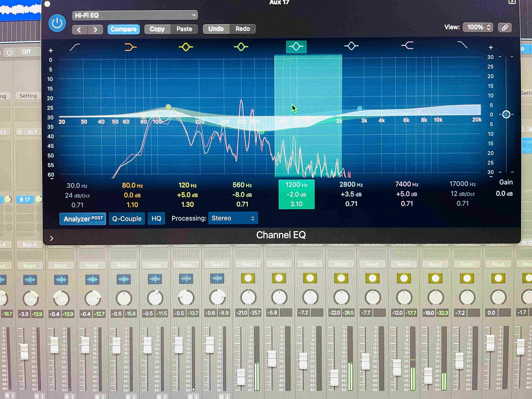Click the Redo button

coord(242,29)
